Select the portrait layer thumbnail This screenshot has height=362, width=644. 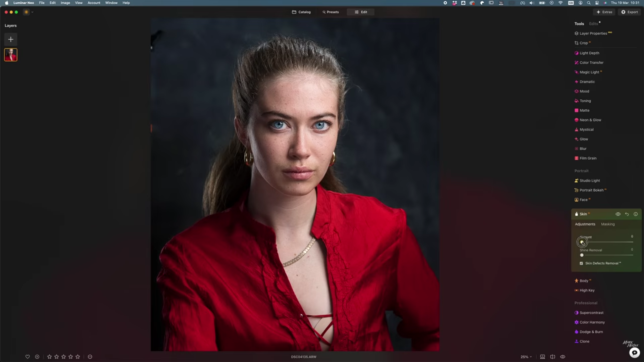(x=11, y=55)
